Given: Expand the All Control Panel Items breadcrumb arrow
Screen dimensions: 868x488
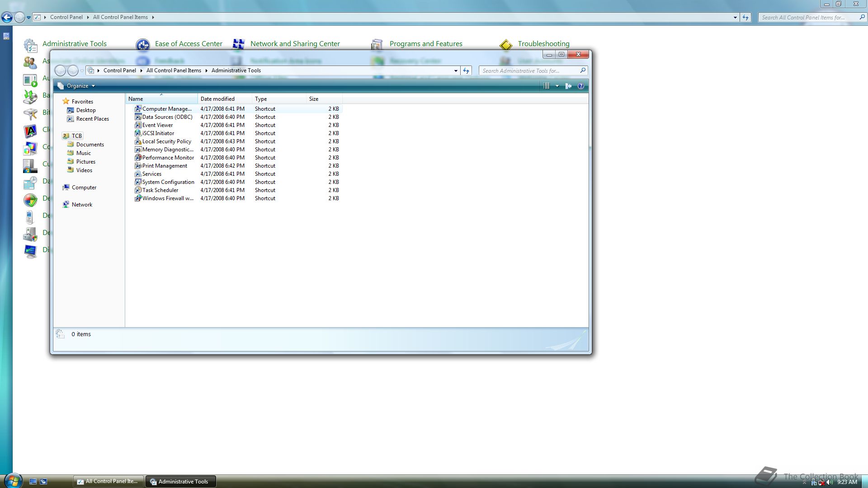Looking at the screenshot, I should (x=207, y=70).
